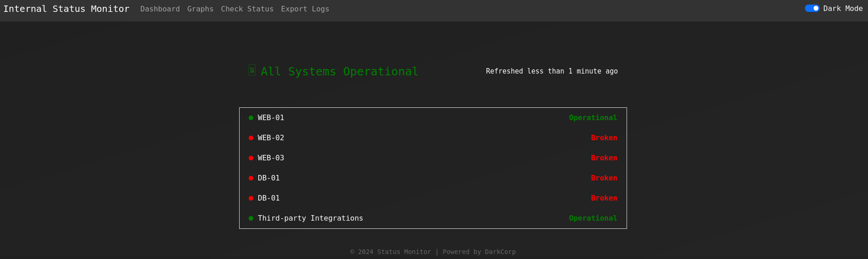Viewport: 868px width, 259px height.
Task: Select the Third-party Integrations service name
Action: pyautogui.click(x=310, y=218)
